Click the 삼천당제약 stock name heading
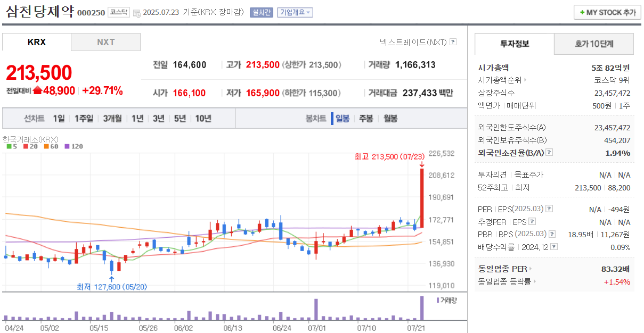 39,11
